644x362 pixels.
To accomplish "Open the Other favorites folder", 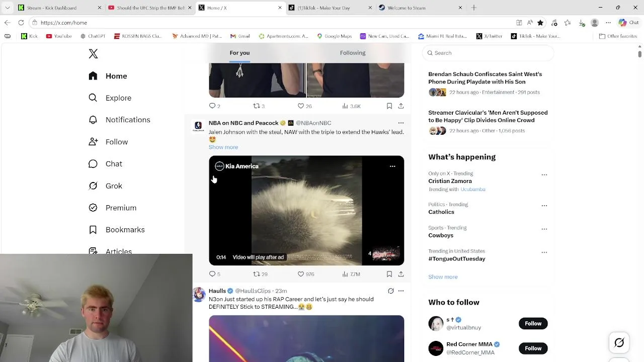I will coord(618,36).
